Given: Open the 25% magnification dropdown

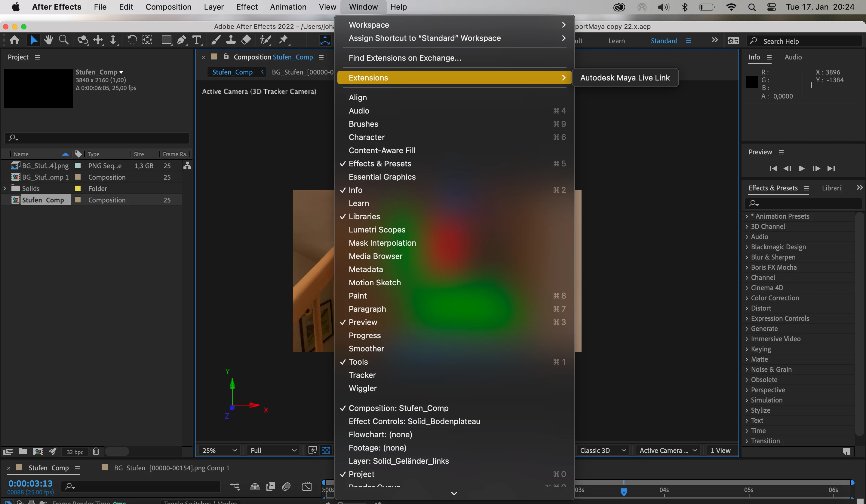Looking at the screenshot, I should click(219, 451).
